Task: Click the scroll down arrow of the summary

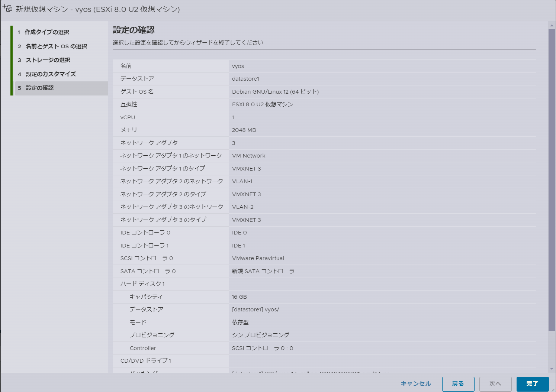Action: 552,369
